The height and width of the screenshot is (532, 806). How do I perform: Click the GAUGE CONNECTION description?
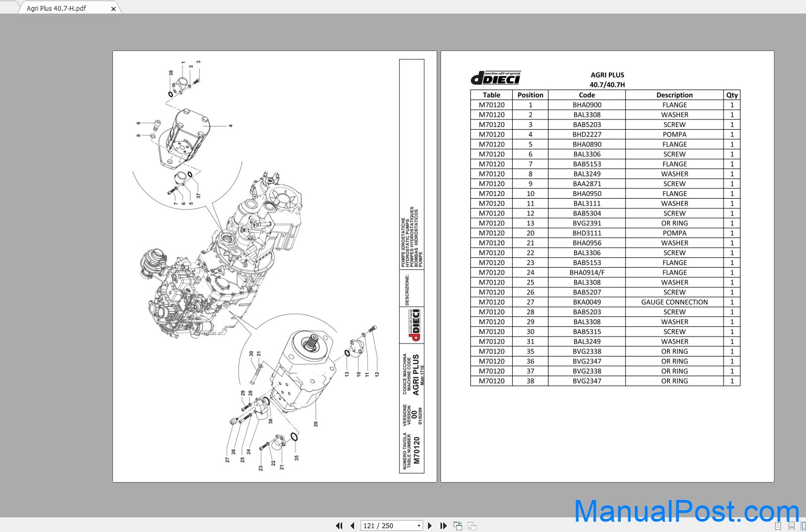coord(675,302)
